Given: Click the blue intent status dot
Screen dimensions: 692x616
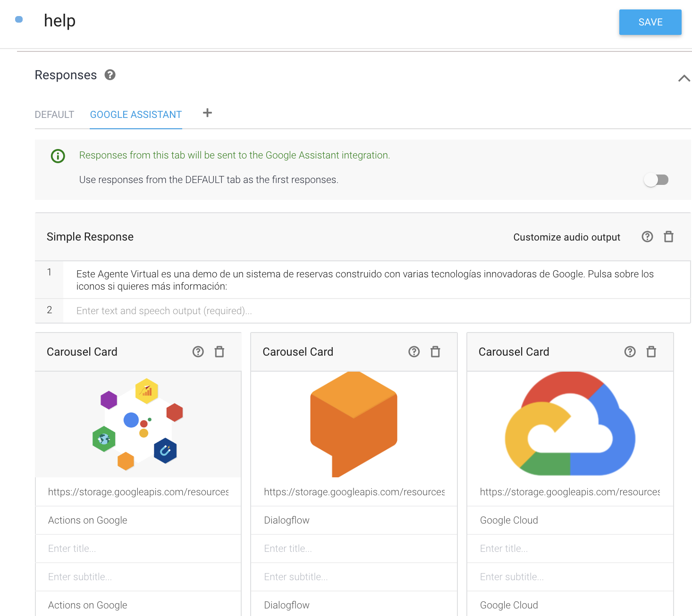Looking at the screenshot, I should click(19, 19).
